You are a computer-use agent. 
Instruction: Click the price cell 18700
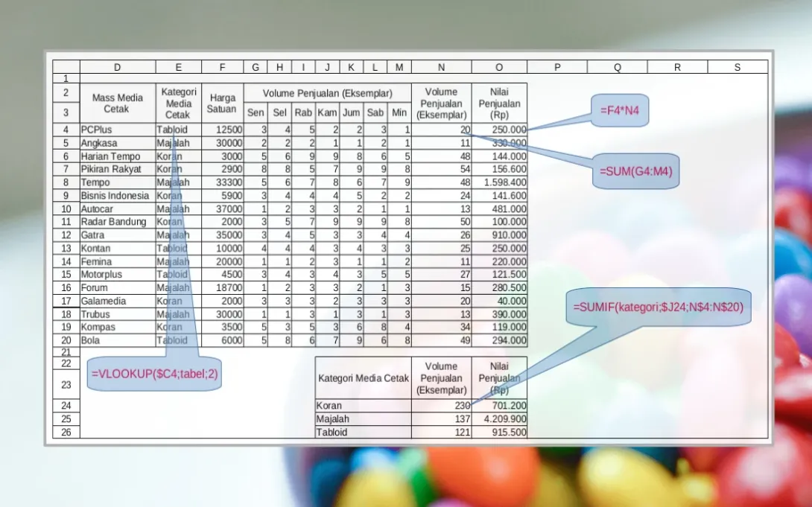pyautogui.click(x=222, y=287)
